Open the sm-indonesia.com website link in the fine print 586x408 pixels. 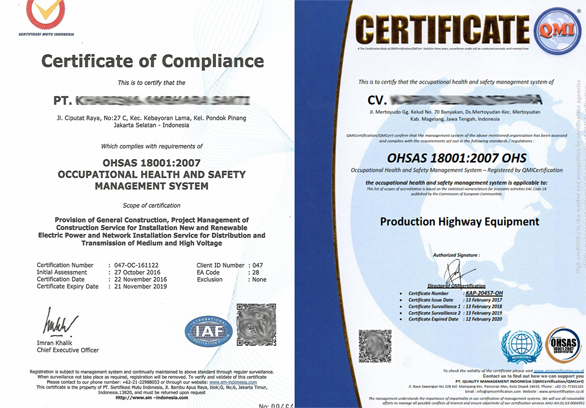point(233,382)
